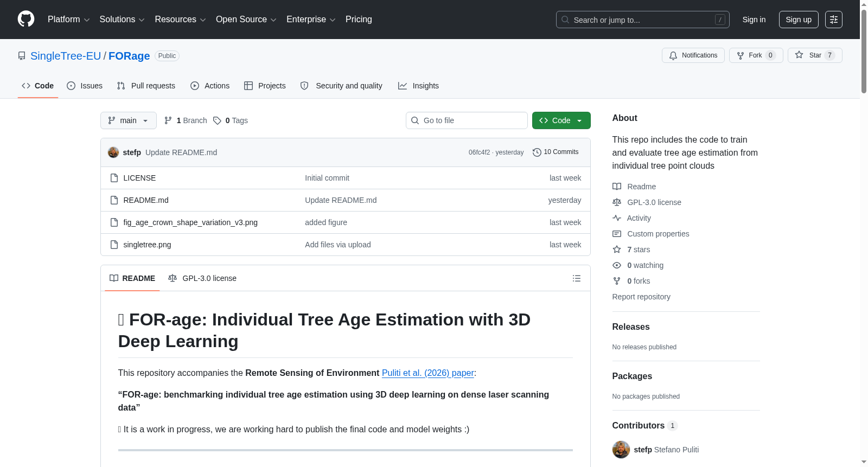The image size is (868, 467).
Task: Open fig_age_crown_shape_variation_v3.png file
Action: coord(190,222)
